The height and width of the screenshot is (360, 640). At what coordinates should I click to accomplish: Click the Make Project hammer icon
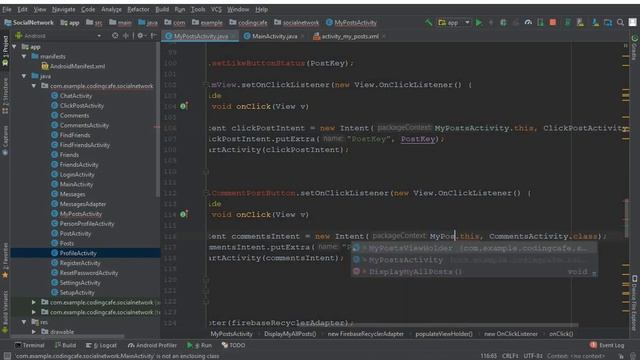tap(429, 22)
